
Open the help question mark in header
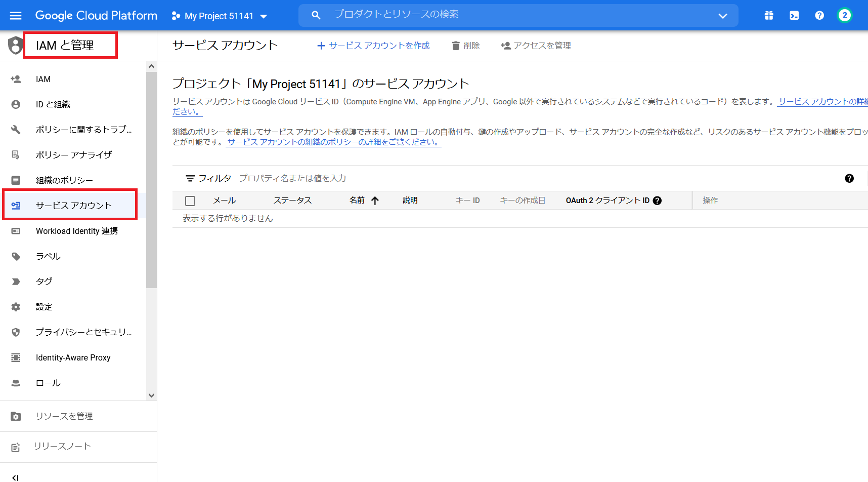coord(819,16)
